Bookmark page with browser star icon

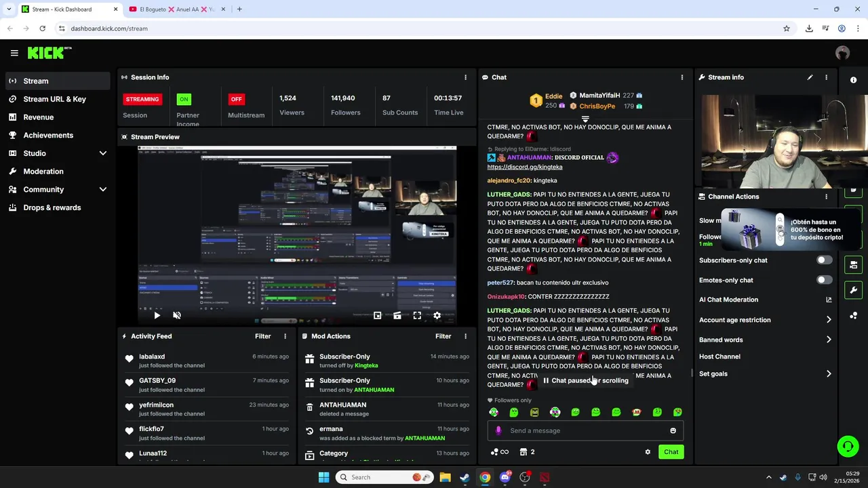787,28
